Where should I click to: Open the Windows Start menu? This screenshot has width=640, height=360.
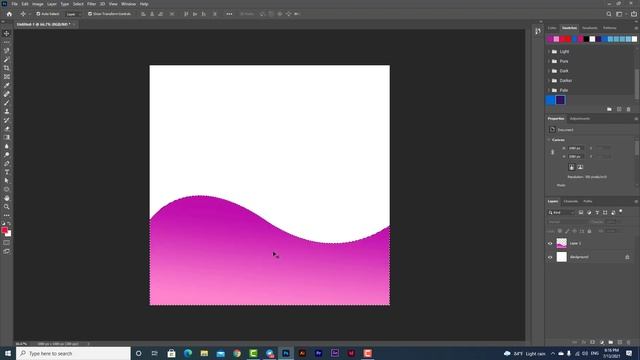[x=8, y=353]
